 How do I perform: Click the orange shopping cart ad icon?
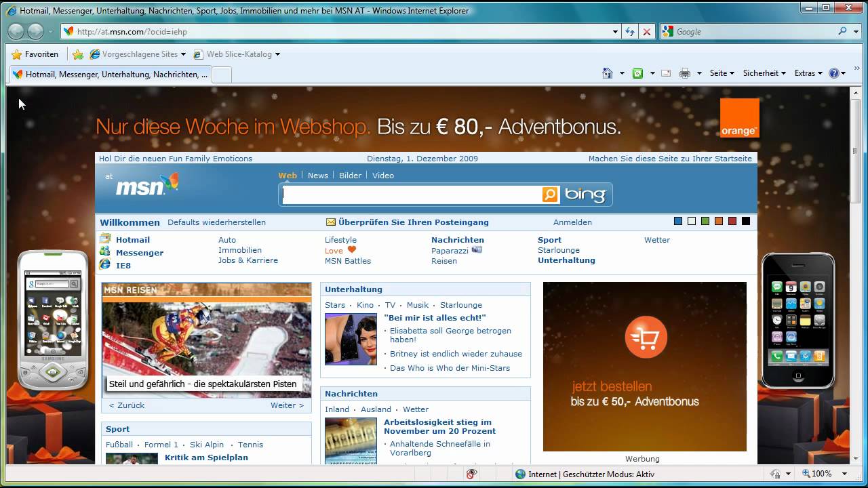pyautogui.click(x=646, y=337)
